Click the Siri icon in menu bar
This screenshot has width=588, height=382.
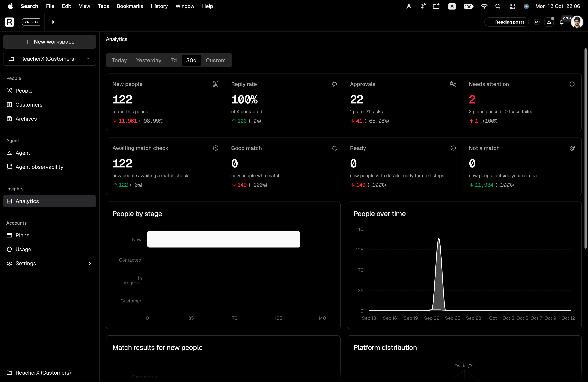[526, 6]
